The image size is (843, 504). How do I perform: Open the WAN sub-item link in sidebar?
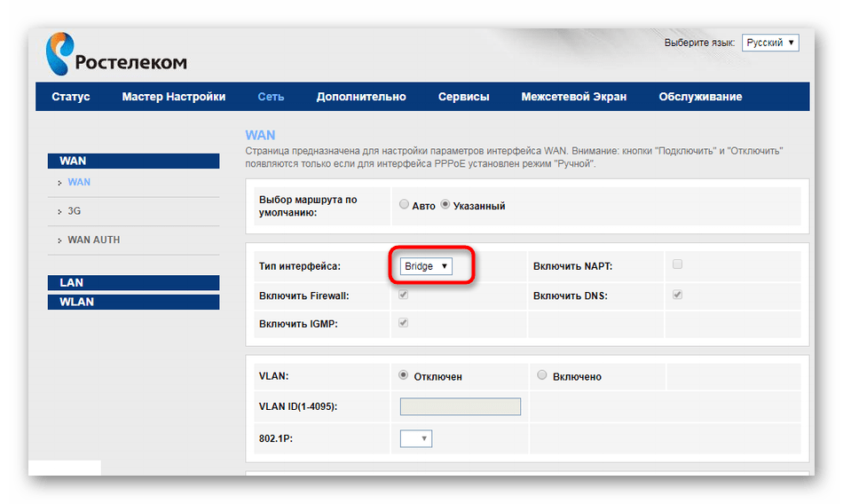coord(79,182)
